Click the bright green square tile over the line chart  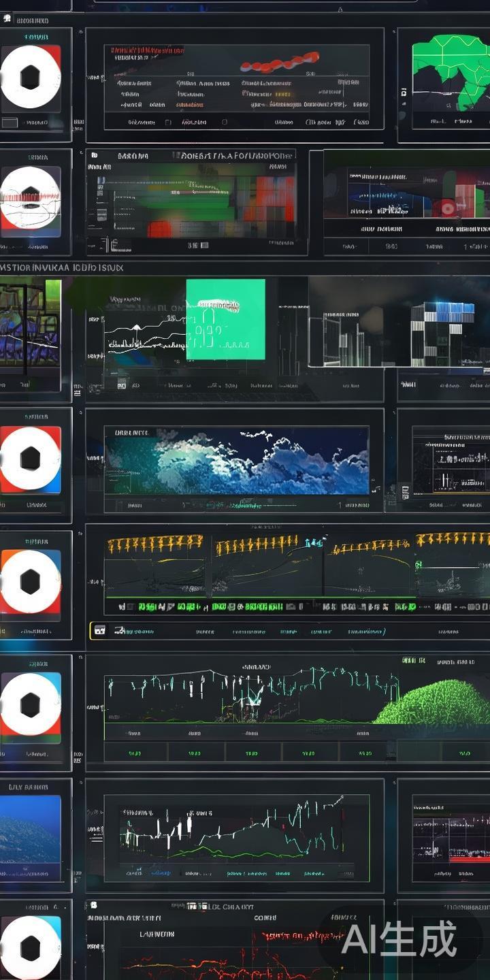[225, 319]
